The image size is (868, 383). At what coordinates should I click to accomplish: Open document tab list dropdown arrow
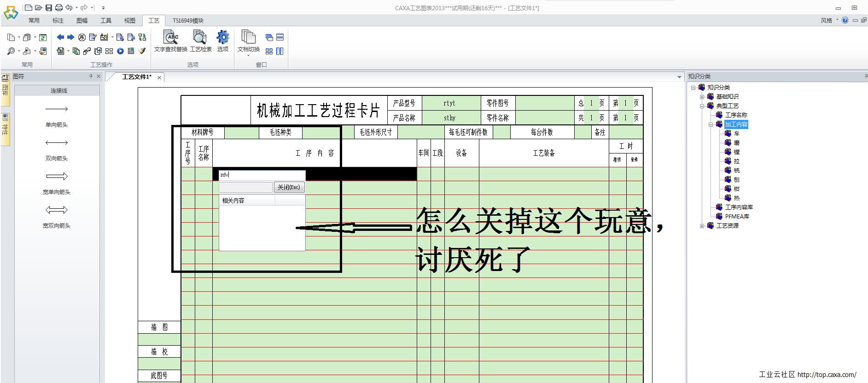(x=679, y=77)
